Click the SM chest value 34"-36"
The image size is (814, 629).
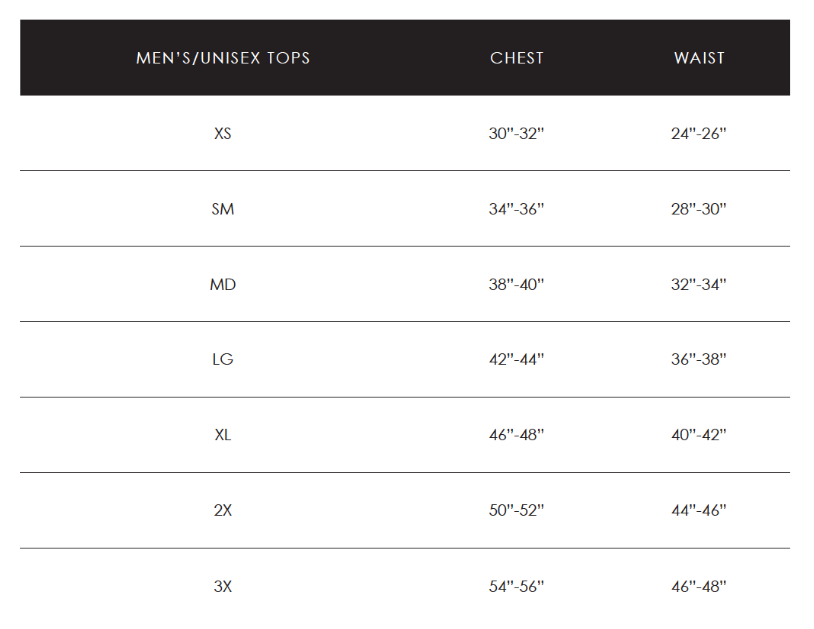pos(516,209)
